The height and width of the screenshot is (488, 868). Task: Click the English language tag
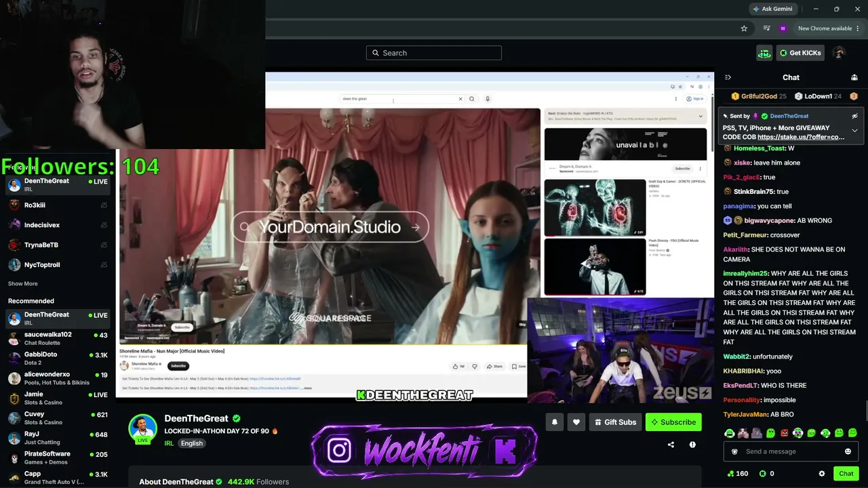[192, 443]
